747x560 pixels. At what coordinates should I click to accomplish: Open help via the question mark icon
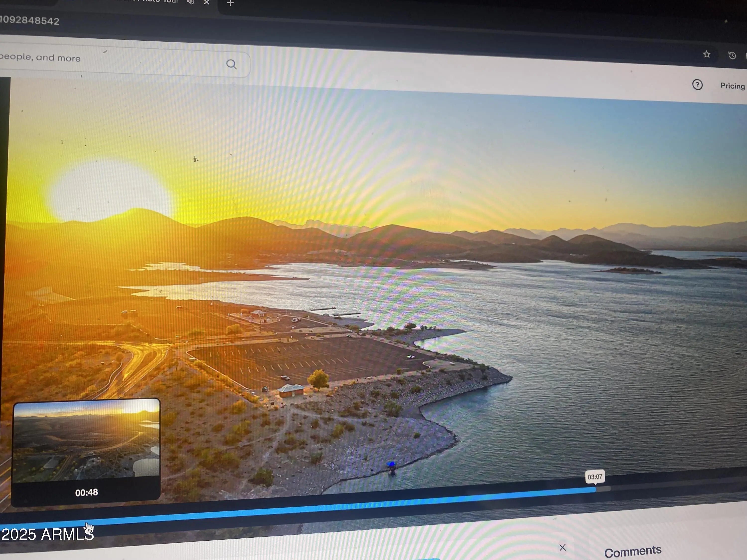coord(697,84)
